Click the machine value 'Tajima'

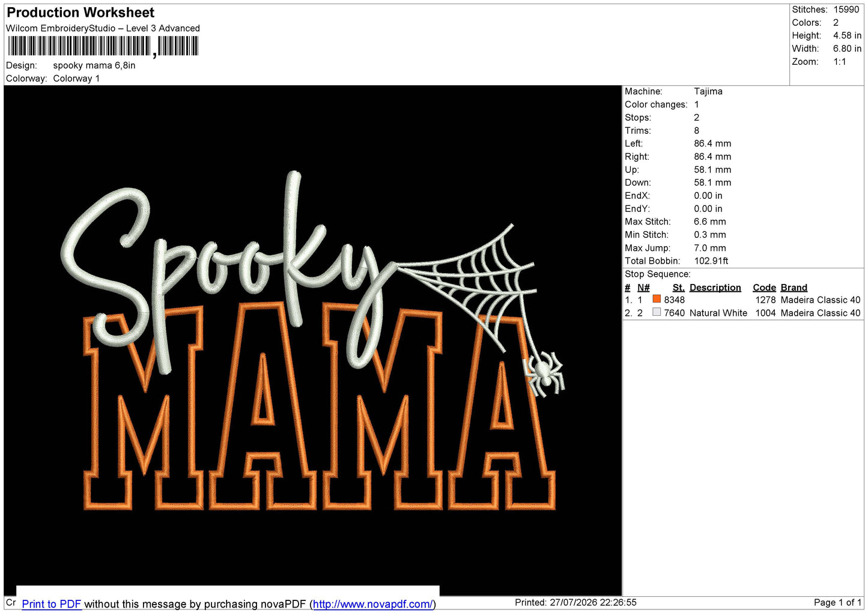pyautogui.click(x=708, y=91)
